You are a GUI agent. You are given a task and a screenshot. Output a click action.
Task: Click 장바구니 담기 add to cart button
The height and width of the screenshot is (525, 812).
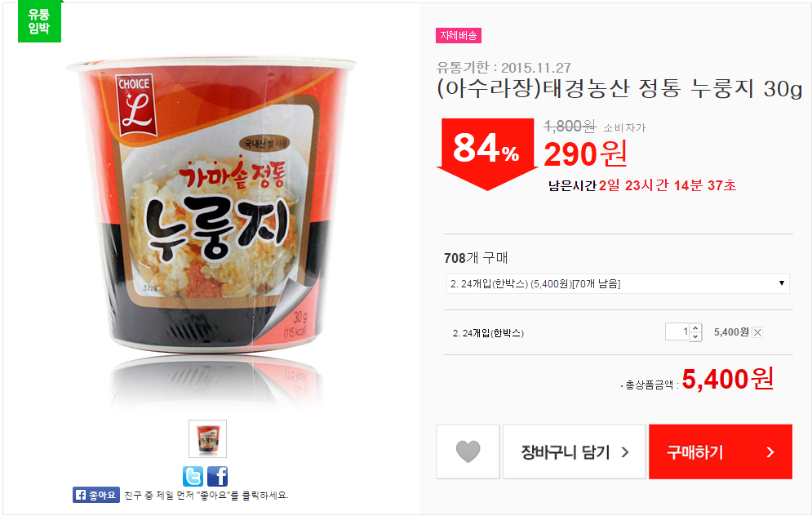coord(575,452)
